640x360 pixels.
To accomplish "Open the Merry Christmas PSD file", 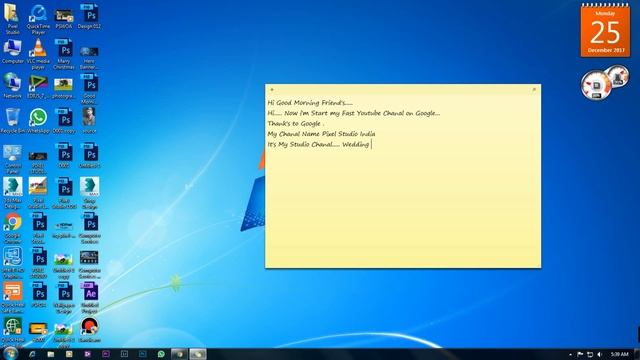I will tap(64, 54).
